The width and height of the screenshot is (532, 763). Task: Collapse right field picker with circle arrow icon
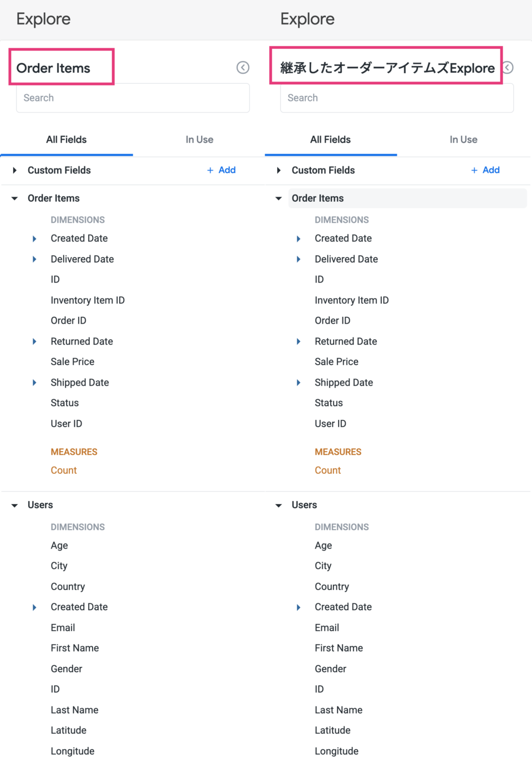[508, 68]
